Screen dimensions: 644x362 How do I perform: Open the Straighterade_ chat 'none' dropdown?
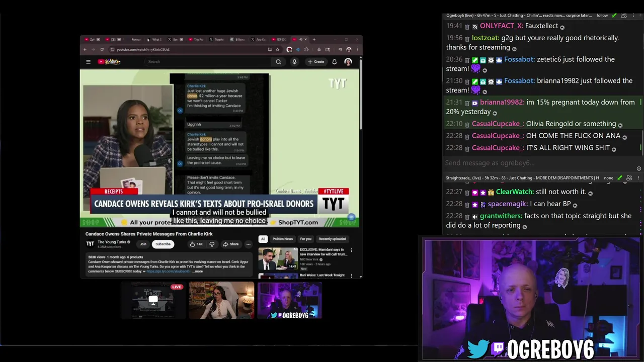609,178
